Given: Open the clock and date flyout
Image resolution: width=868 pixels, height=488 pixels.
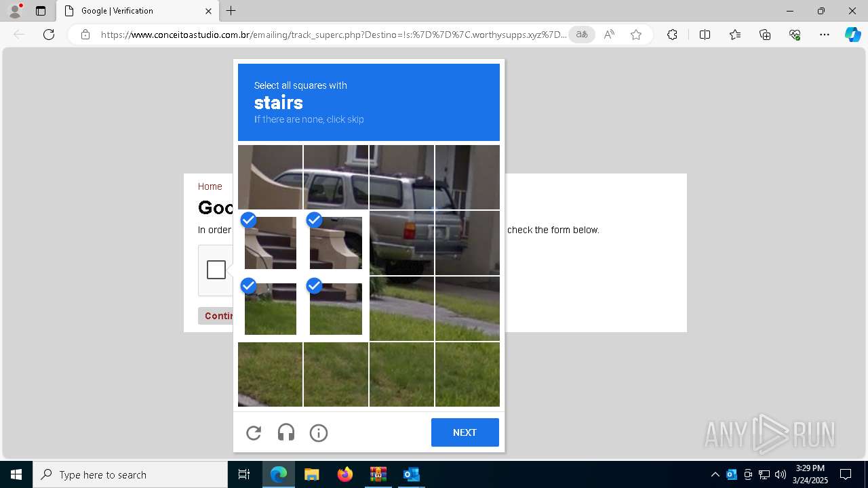Looking at the screenshot, I should (x=810, y=474).
